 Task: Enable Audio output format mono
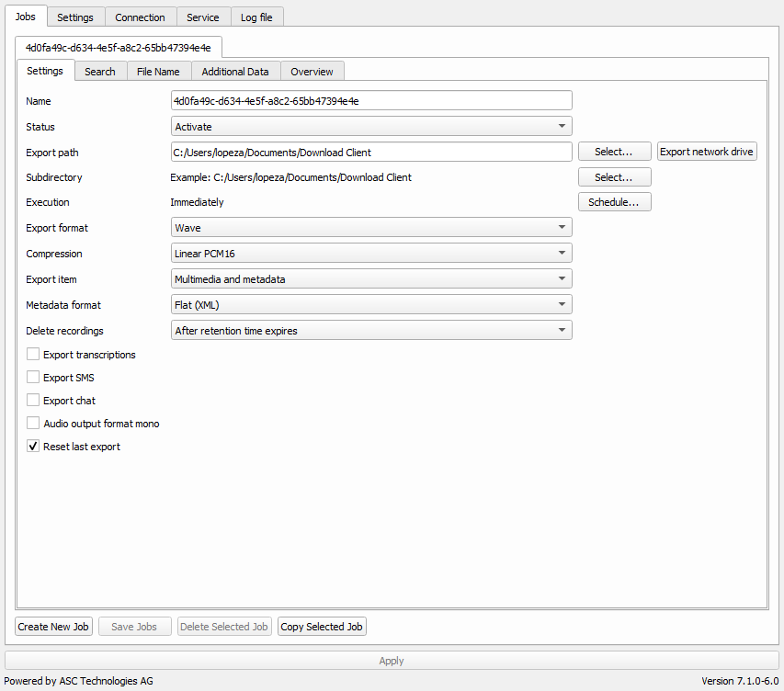[34, 424]
